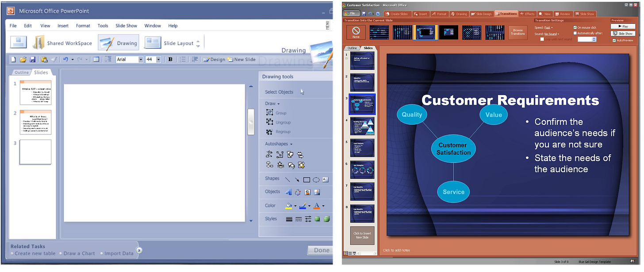
Task: Click the Open folder icon in left toolbar
Action: coord(23,59)
